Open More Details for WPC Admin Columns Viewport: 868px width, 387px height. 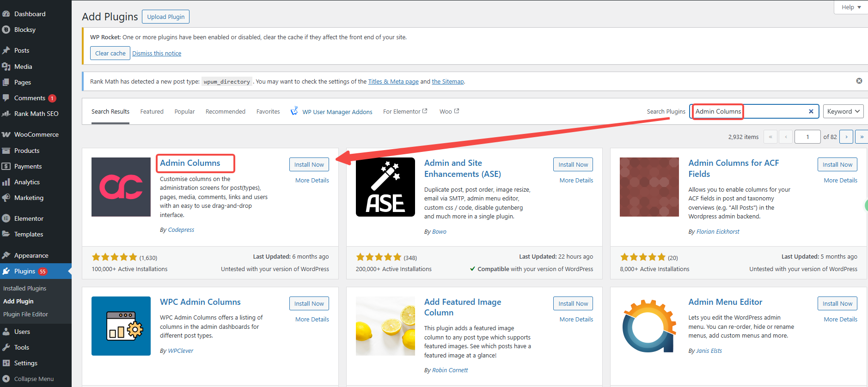[x=312, y=319]
